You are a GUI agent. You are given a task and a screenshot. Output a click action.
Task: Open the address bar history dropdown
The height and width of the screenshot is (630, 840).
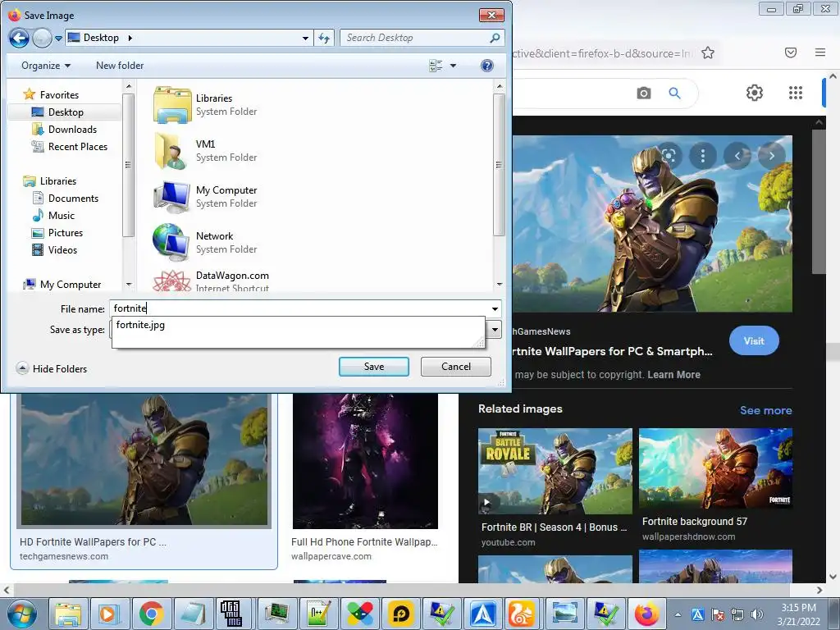305,38
